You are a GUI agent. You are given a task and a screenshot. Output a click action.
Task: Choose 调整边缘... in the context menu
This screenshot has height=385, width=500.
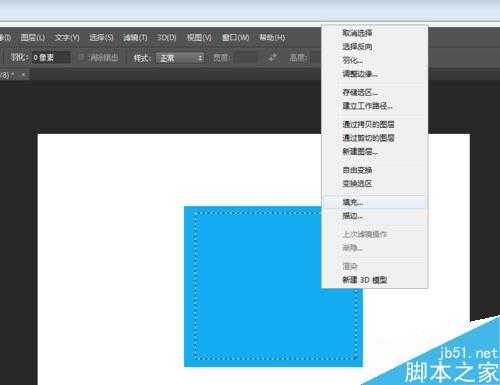point(375,74)
